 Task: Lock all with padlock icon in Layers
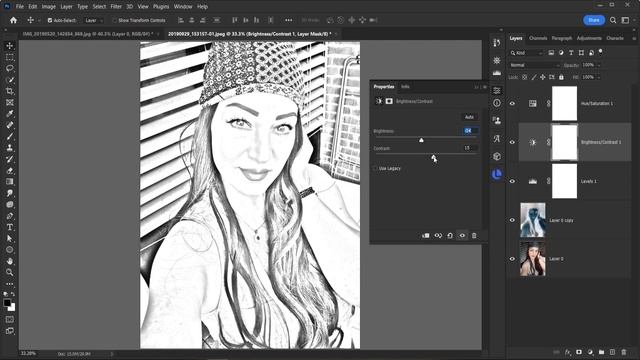(561, 77)
